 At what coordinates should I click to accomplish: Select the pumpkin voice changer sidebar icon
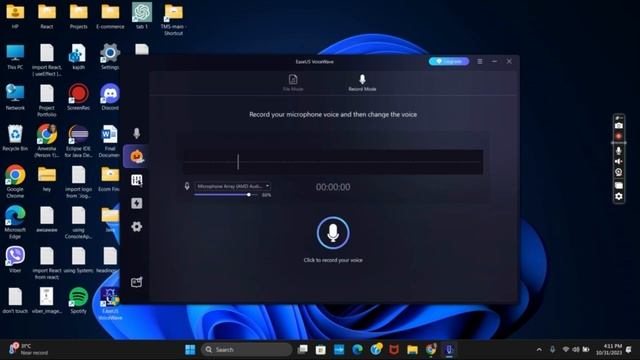[x=136, y=156]
